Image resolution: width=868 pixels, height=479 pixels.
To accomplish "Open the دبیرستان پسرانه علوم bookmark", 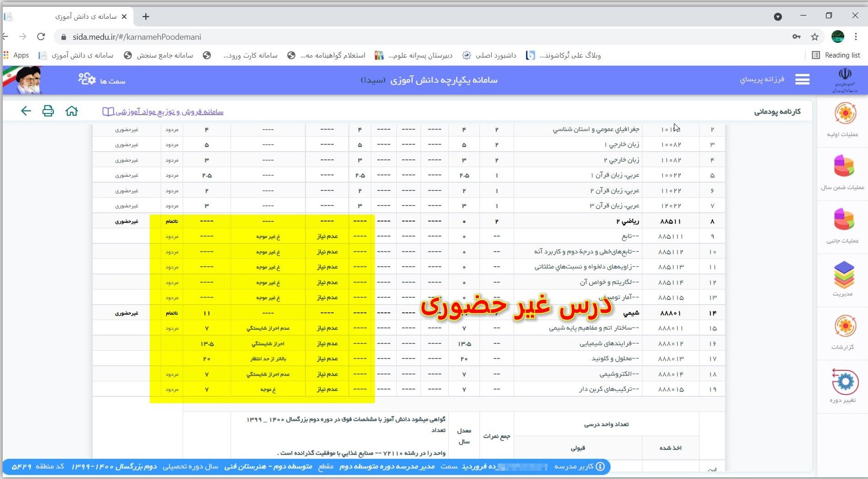I will 414,55.
